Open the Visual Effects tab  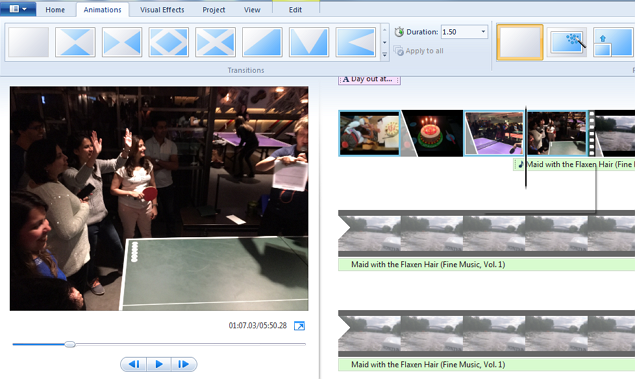coord(162,10)
